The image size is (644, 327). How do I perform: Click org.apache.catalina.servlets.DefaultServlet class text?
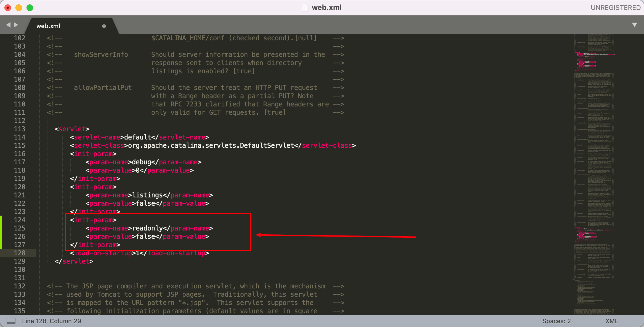[211, 145]
